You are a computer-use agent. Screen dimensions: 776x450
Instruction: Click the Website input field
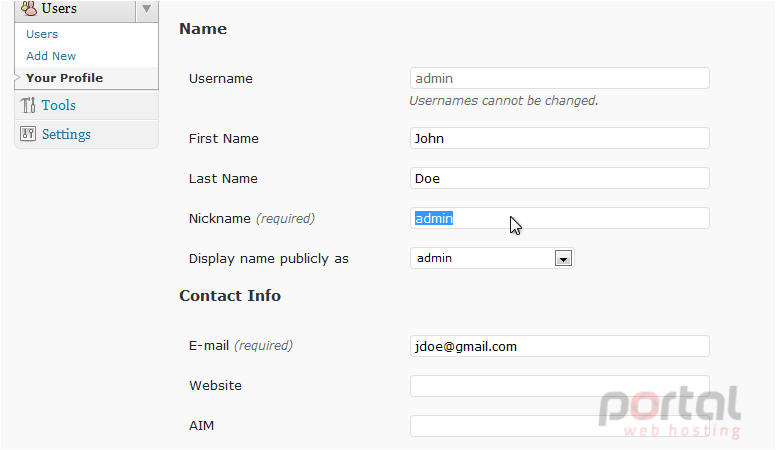[560, 386]
